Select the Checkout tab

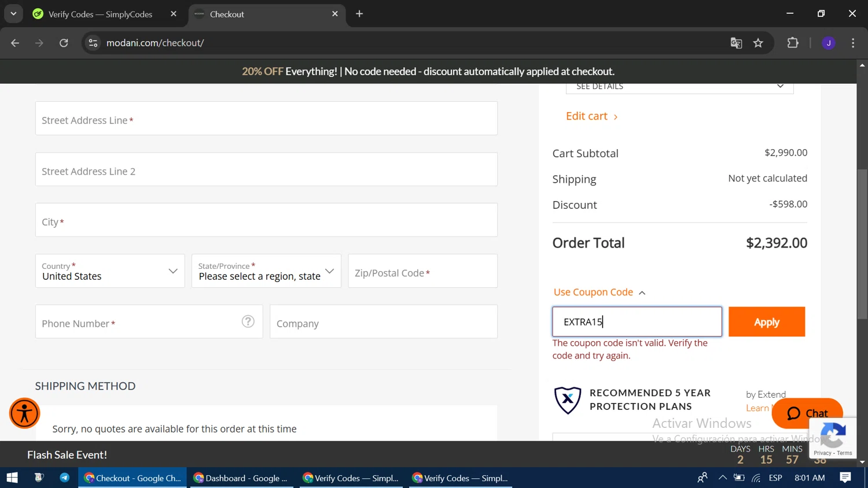tap(267, 14)
